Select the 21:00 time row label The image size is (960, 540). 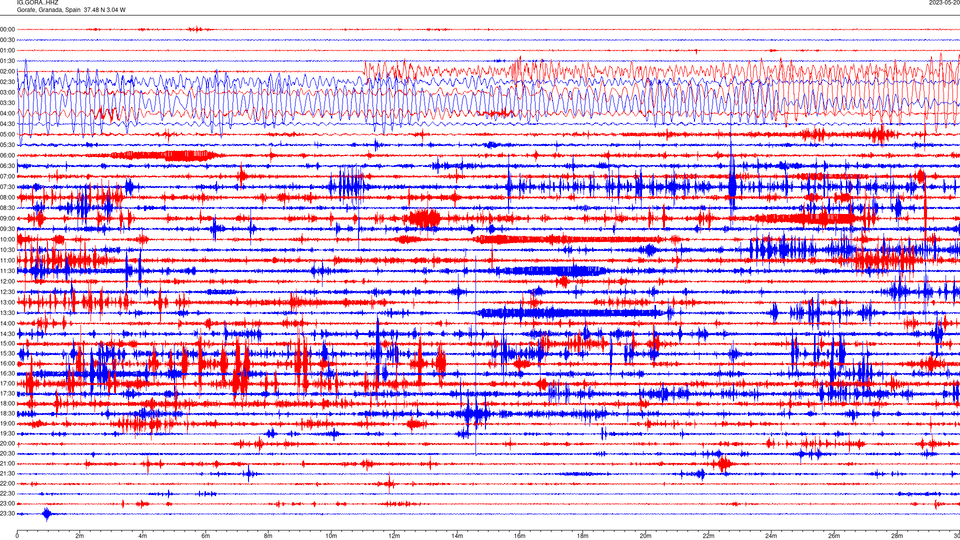pos(7,464)
